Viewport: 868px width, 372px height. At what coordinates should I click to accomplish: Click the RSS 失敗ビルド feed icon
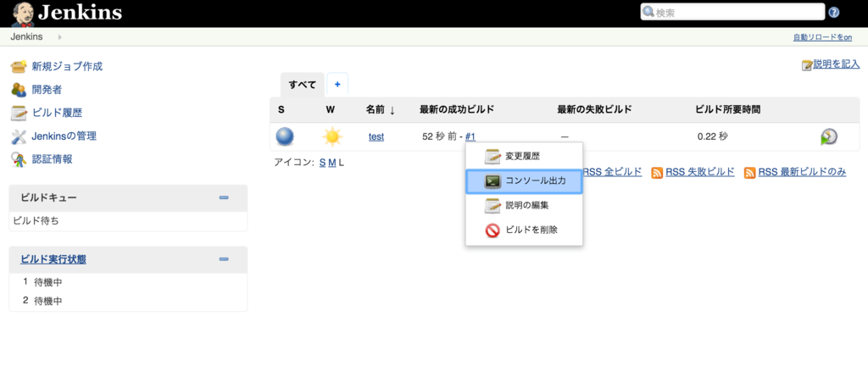657,172
